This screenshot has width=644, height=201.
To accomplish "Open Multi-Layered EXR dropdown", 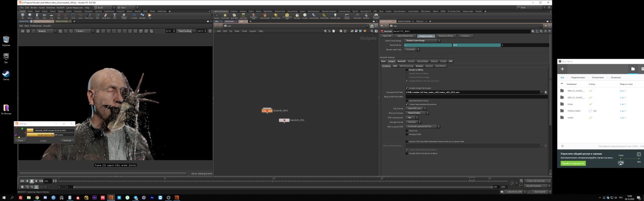I will (x=423, y=126).
